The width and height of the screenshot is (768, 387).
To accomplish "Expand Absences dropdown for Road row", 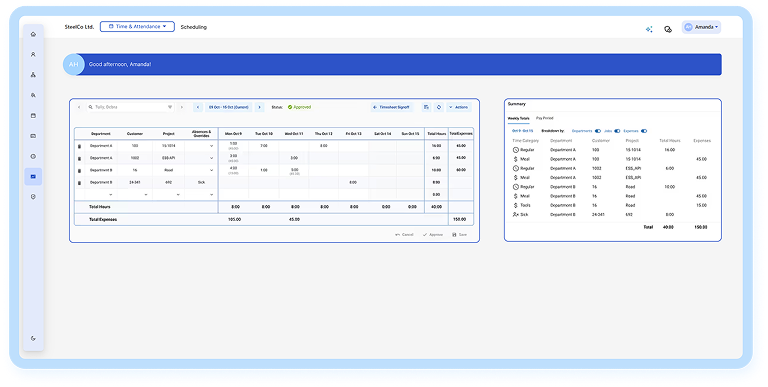I will click(x=212, y=170).
